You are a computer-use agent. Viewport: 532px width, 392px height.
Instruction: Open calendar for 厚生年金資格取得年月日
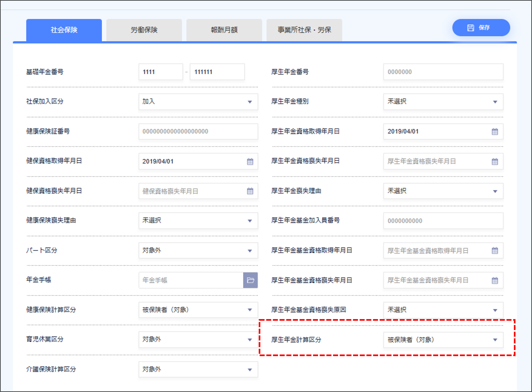pos(495,131)
